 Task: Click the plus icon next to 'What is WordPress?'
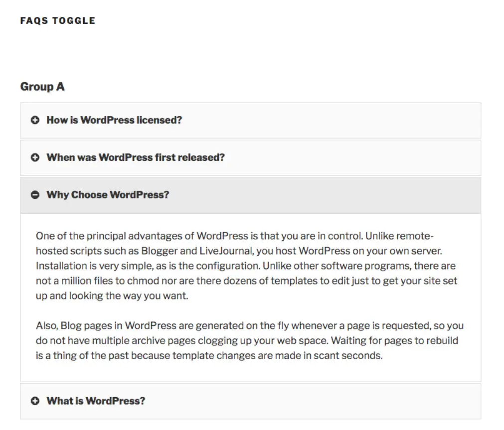(x=35, y=401)
